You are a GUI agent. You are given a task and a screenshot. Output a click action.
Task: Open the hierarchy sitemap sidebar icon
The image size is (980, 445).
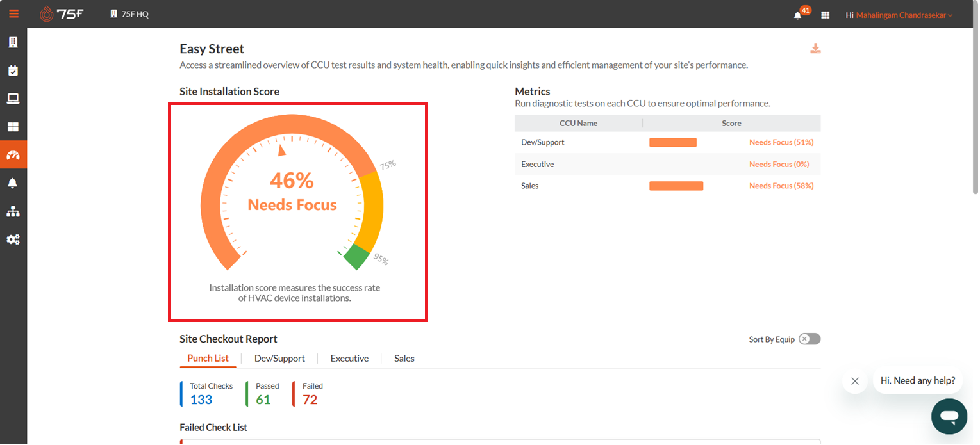pos(13,211)
